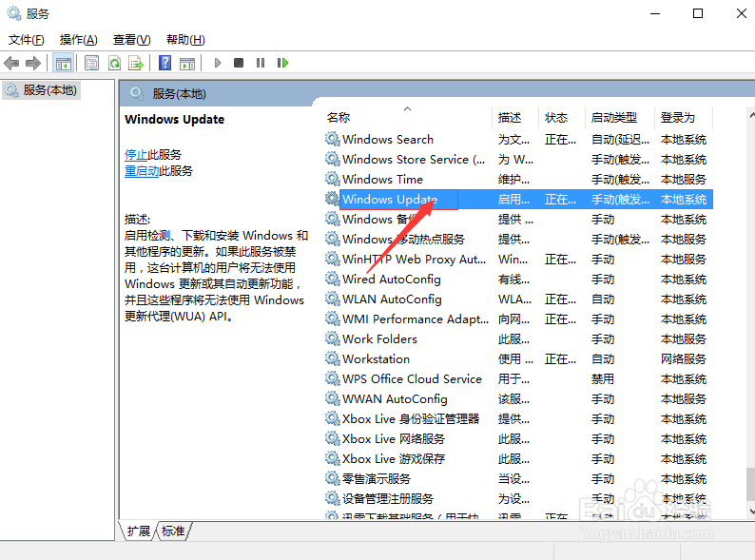Click the 重启动 link for this service

142,171
